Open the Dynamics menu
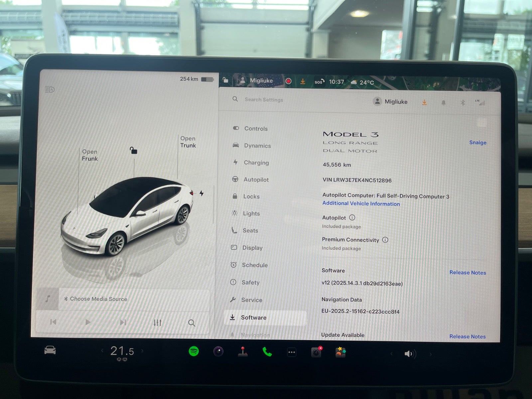532x399 pixels. coord(252,145)
